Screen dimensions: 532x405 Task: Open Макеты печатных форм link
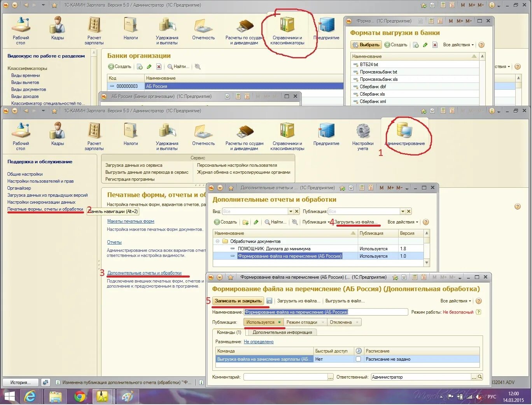click(131, 221)
